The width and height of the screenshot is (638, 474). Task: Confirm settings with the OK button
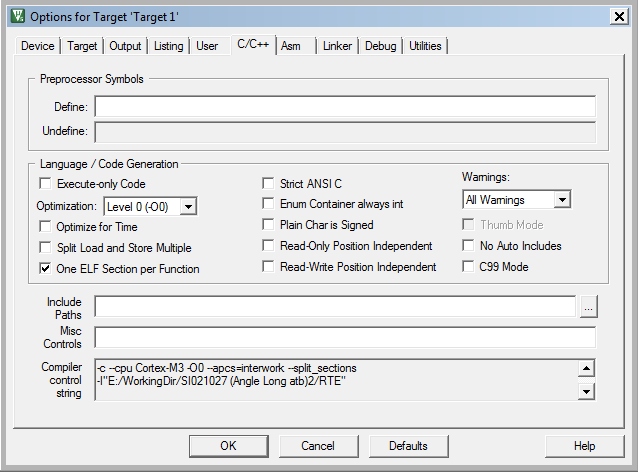228,446
